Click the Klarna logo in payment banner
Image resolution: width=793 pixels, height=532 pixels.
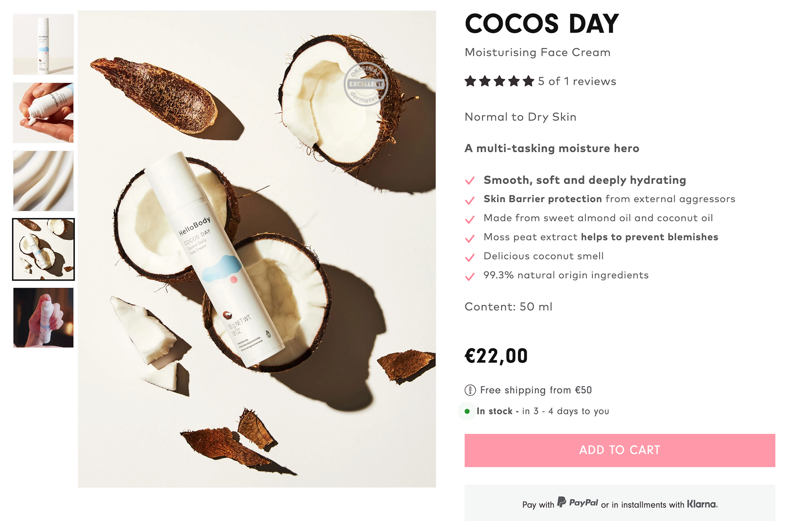tap(702, 504)
